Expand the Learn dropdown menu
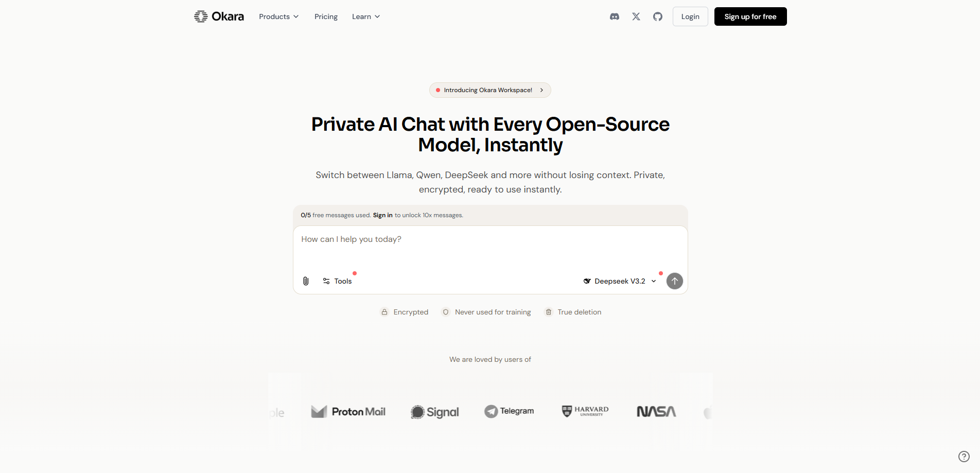Screen dimensions: 980x473 [x=366, y=16]
